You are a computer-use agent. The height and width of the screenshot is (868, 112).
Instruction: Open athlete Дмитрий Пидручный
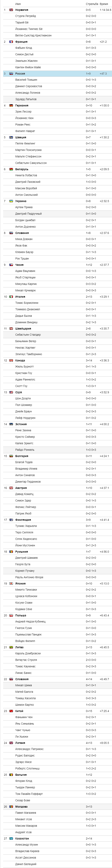[29, 214]
